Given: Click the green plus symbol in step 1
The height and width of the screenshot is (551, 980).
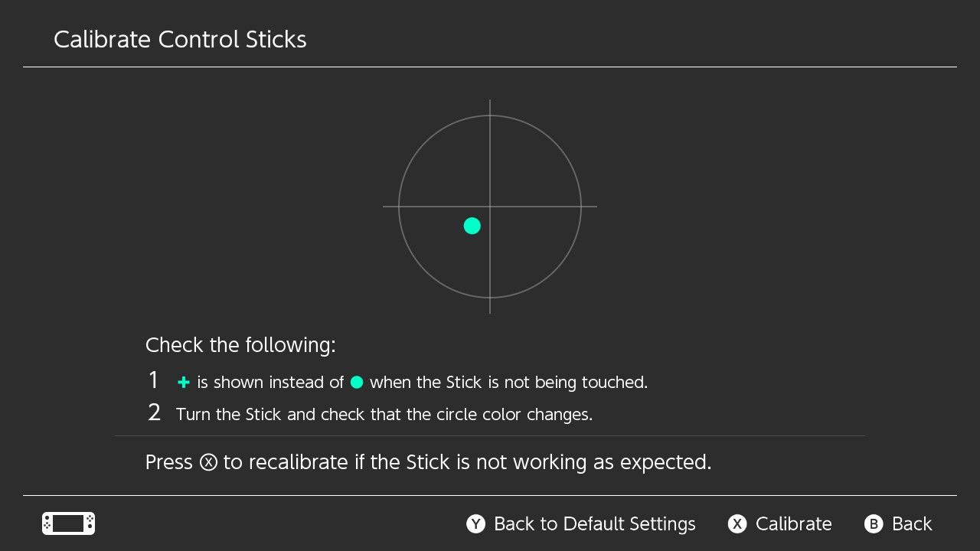Looking at the screenshot, I should (183, 383).
